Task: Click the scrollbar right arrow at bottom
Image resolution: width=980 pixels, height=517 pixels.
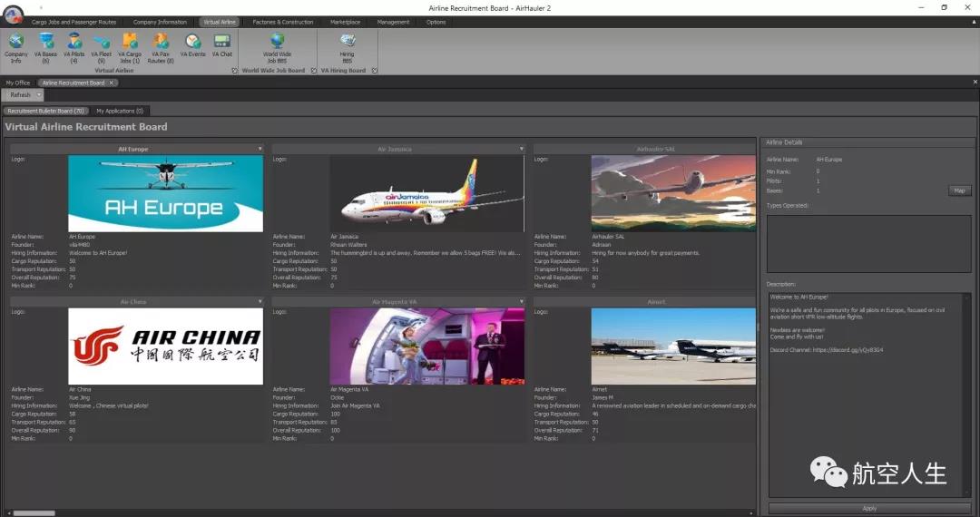Action: 751,513
